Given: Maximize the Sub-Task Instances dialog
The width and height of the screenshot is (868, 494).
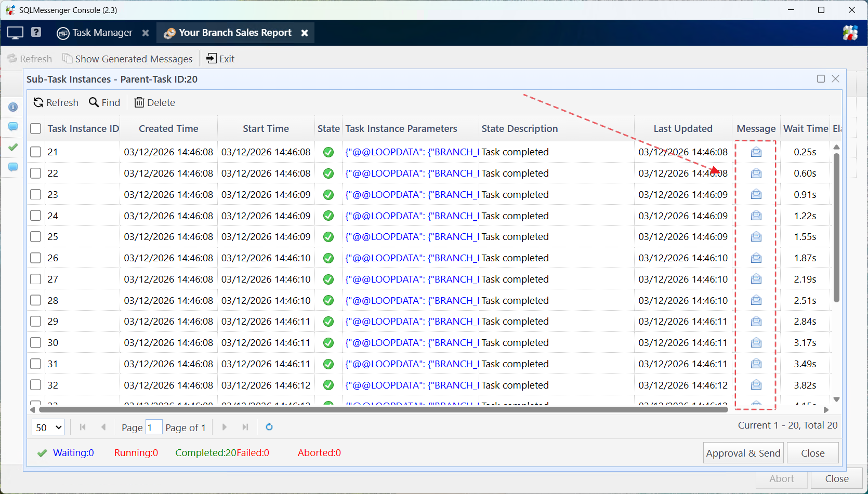Looking at the screenshot, I should pos(821,79).
